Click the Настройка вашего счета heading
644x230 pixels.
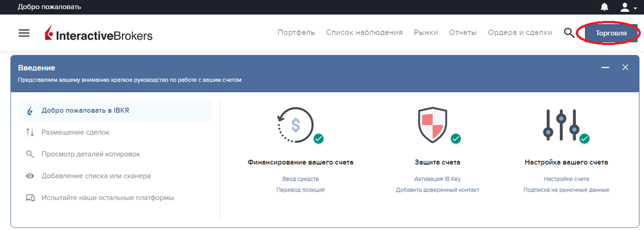tap(566, 162)
